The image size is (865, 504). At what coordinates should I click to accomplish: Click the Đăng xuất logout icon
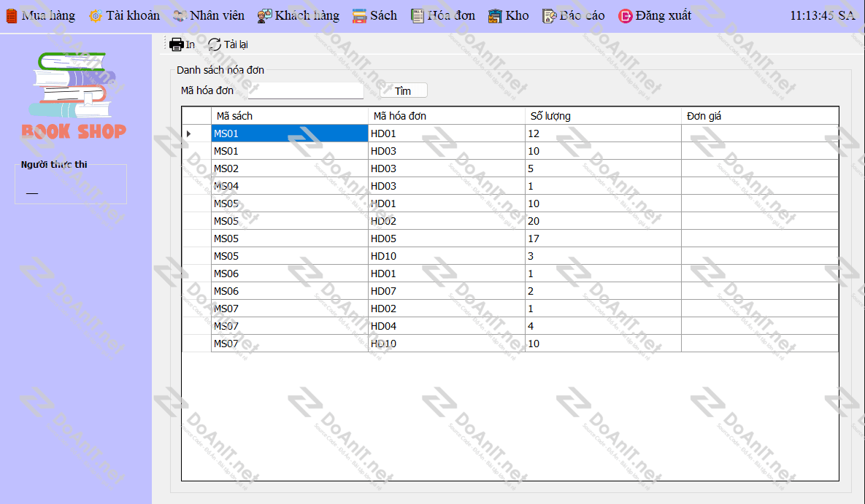(625, 16)
